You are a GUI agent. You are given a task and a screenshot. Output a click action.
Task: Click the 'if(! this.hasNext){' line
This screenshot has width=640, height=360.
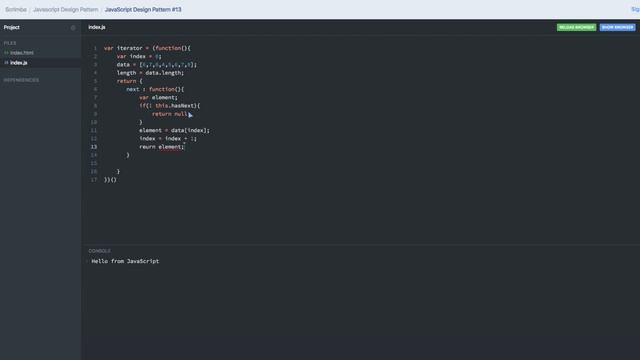click(x=170, y=106)
